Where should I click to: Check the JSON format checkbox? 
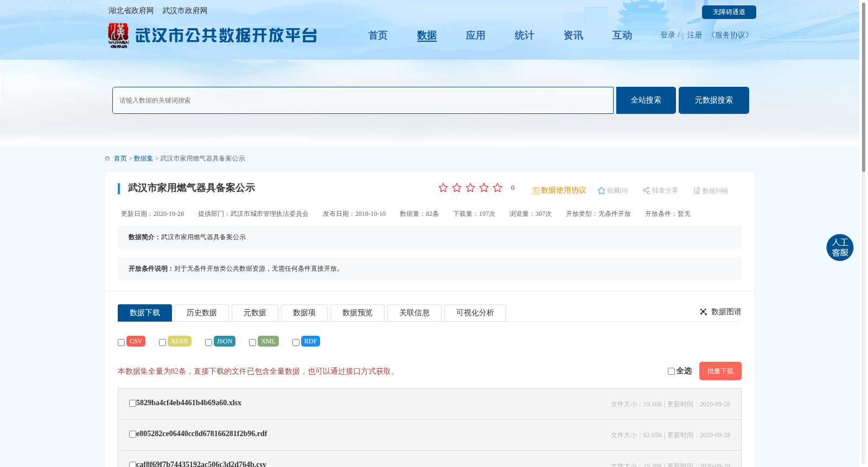coord(208,343)
